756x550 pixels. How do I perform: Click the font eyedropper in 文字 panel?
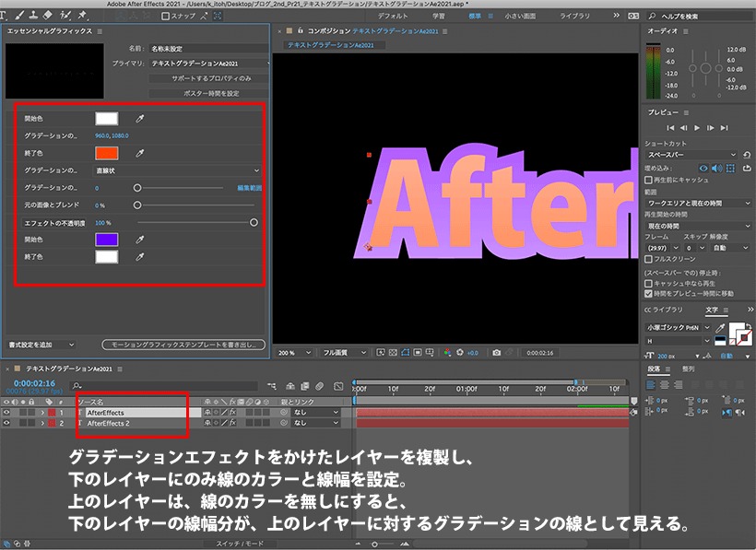point(720,327)
